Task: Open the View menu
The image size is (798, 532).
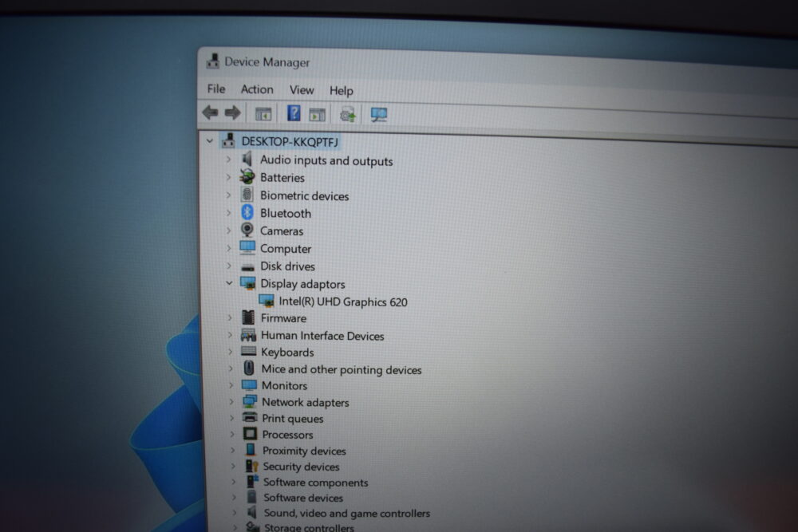Action: pyautogui.click(x=302, y=90)
